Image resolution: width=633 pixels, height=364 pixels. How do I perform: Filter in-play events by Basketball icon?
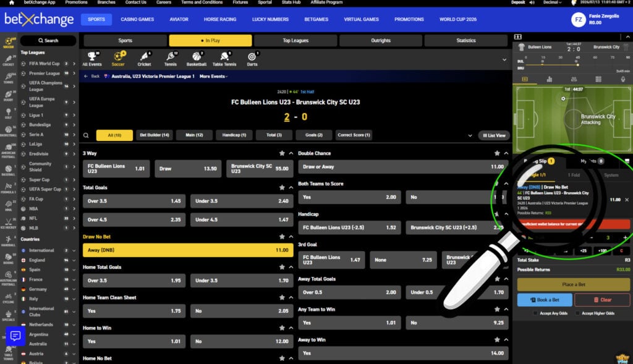click(197, 59)
